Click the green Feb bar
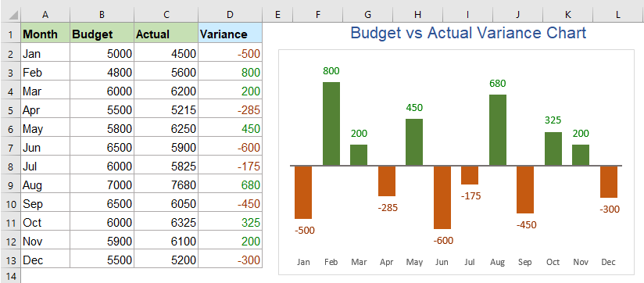 pos(331,124)
